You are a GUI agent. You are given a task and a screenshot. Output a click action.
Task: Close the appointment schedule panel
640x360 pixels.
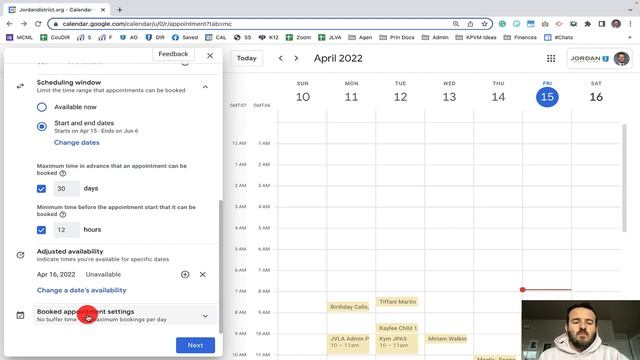[x=210, y=56]
